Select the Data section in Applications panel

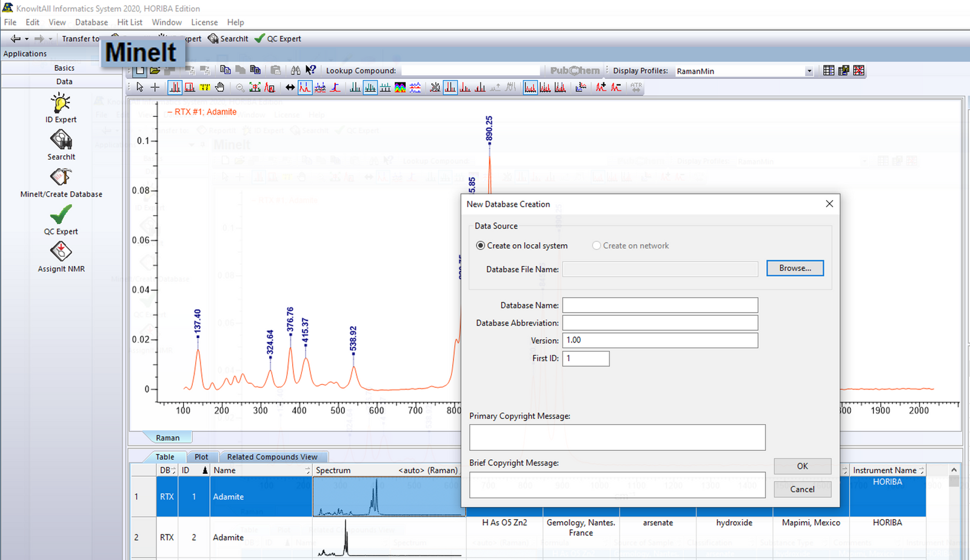64,81
